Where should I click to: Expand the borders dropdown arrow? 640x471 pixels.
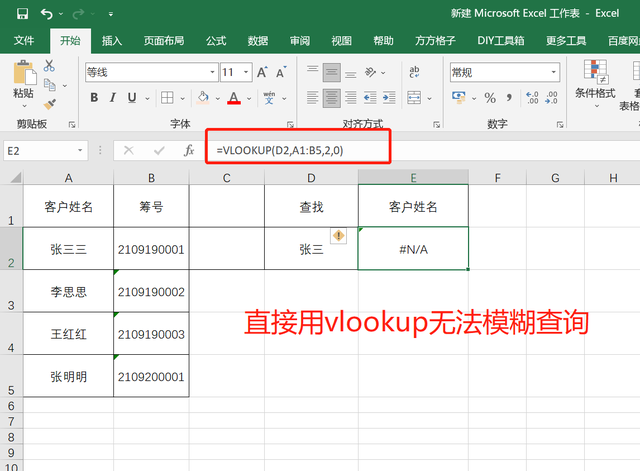(182, 98)
